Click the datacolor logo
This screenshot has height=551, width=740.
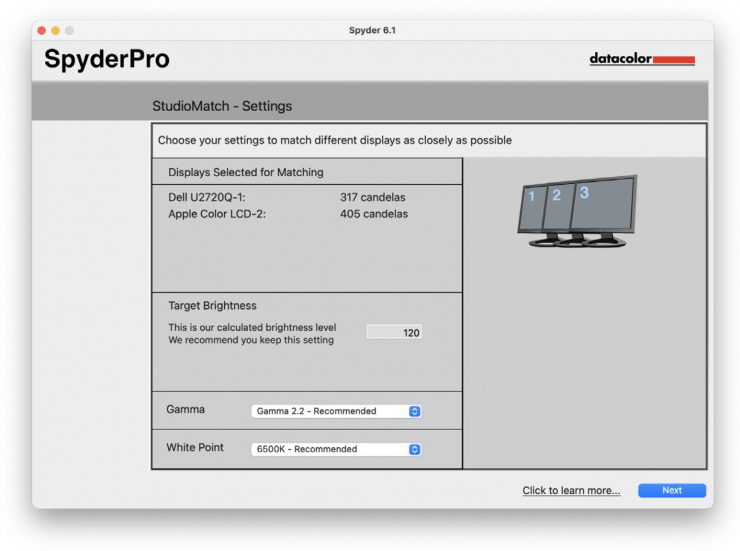click(x=641, y=60)
